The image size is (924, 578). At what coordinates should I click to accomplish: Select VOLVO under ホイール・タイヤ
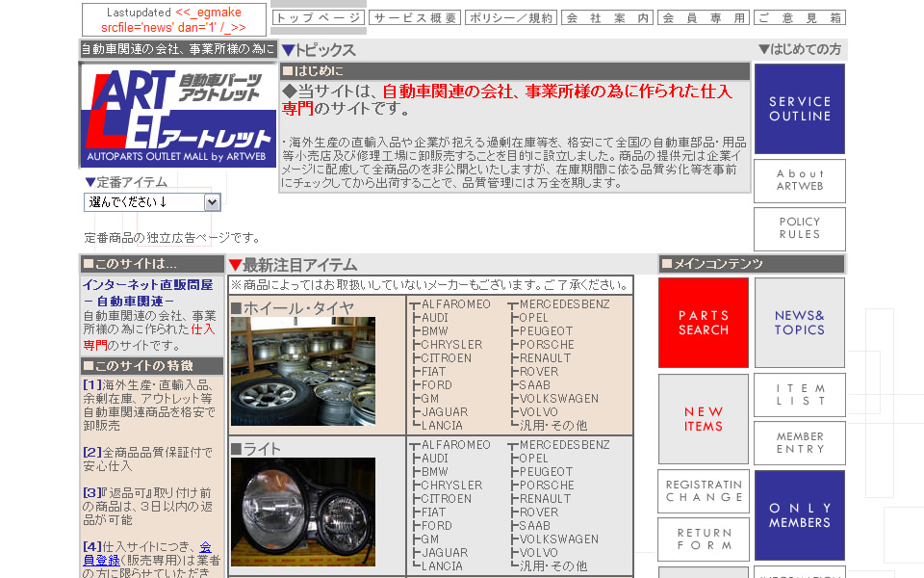(x=538, y=413)
